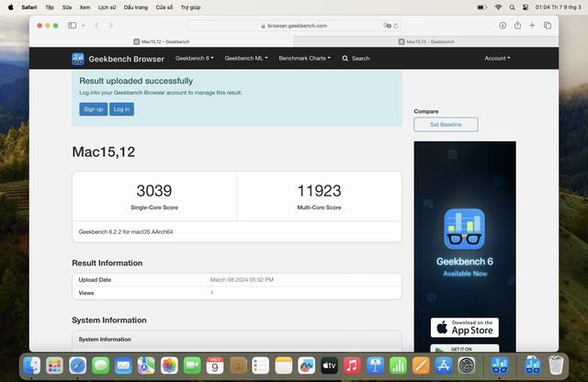Open Keynote from the Dock
The height and width of the screenshot is (382, 588).
375,365
